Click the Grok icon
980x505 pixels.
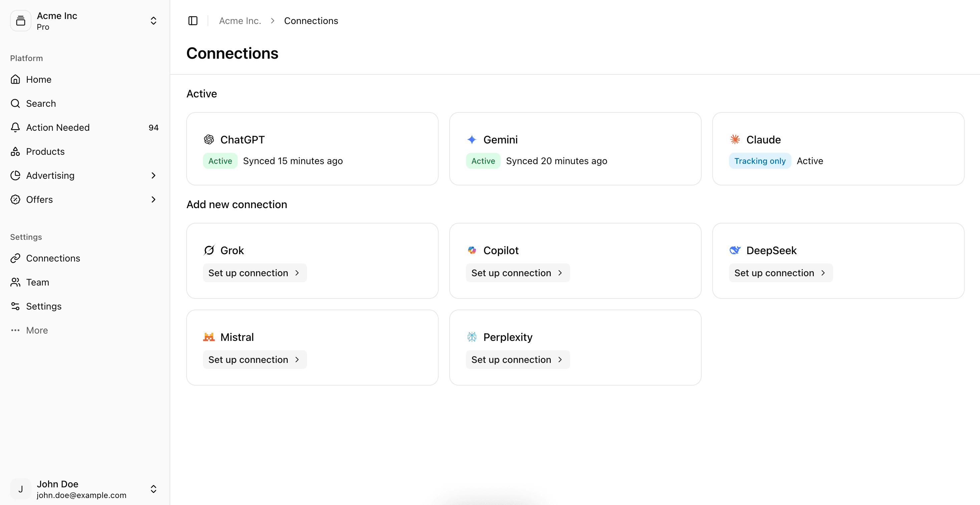209,250
